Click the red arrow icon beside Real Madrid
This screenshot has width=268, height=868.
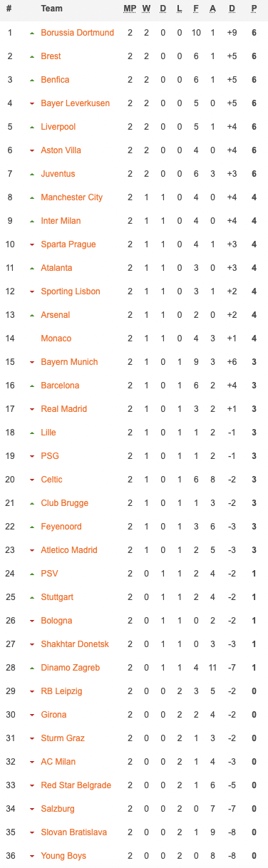coord(31,409)
